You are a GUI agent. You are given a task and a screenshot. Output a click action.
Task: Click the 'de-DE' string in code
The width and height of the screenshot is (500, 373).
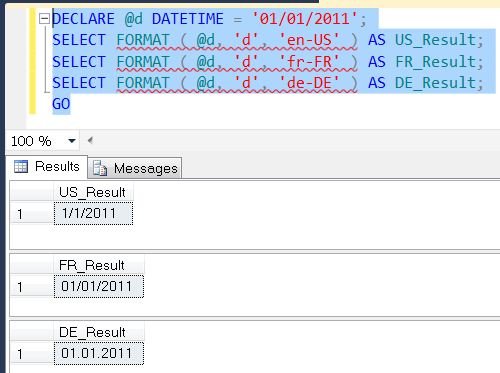tap(309, 83)
